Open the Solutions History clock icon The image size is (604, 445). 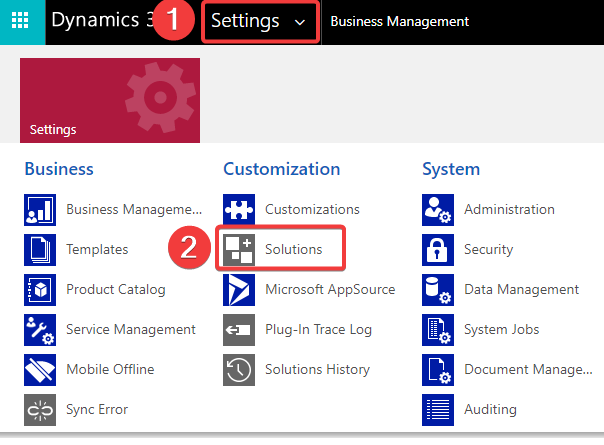(x=239, y=370)
